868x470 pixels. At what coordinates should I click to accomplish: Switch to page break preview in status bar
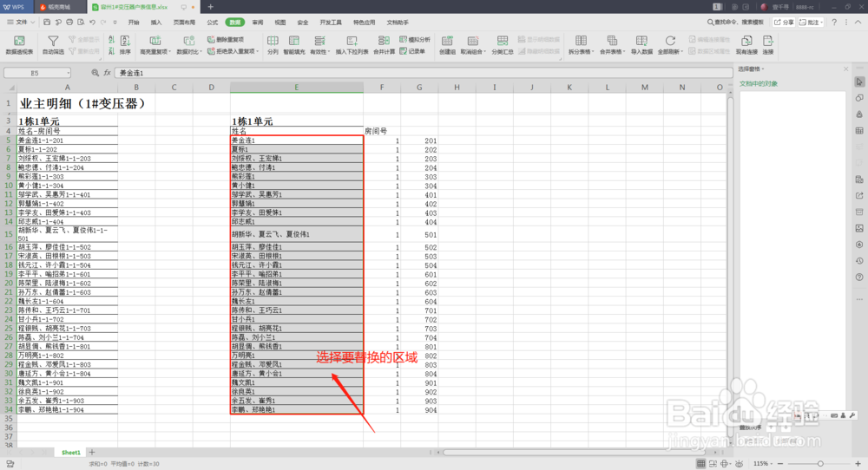713,463
